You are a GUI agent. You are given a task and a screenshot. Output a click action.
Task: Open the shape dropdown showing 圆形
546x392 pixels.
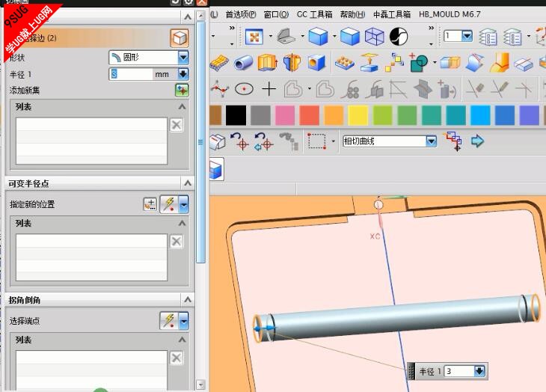click(183, 58)
